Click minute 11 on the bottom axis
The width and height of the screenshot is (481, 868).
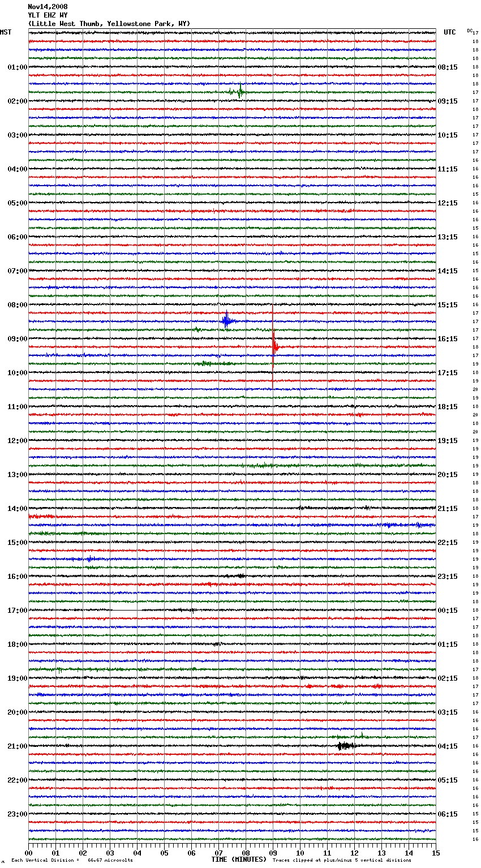click(x=327, y=853)
